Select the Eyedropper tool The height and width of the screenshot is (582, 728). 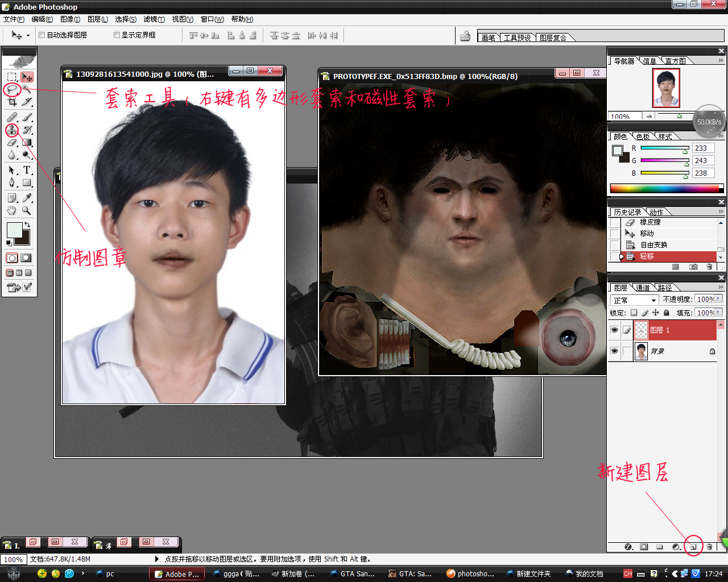pyautogui.click(x=27, y=198)
